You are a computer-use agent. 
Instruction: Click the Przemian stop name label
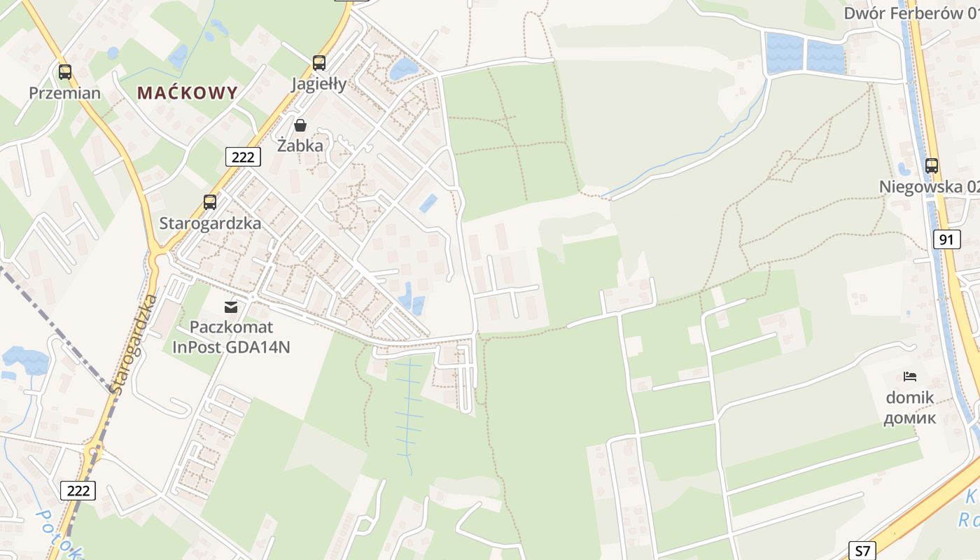tap(65, 93)
